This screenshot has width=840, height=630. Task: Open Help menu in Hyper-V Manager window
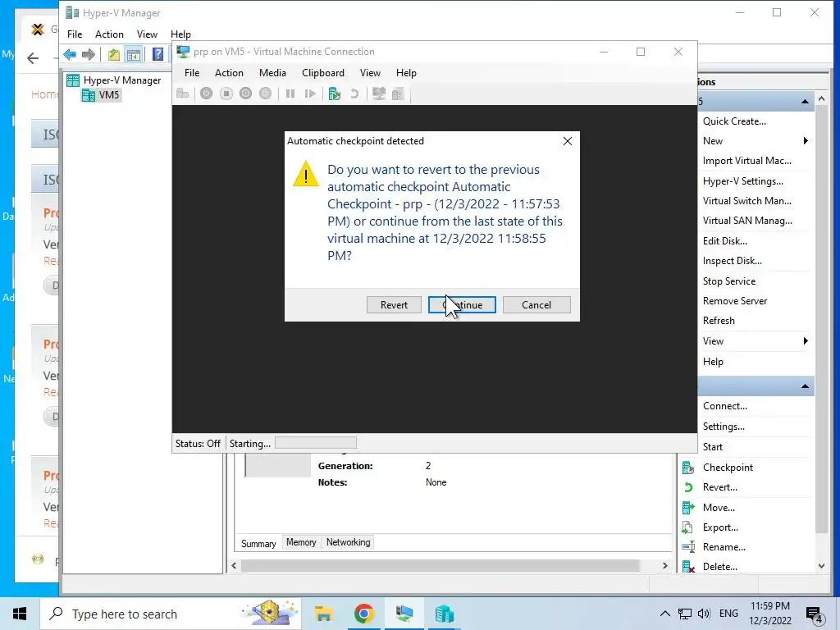click(x=180, y=34)
